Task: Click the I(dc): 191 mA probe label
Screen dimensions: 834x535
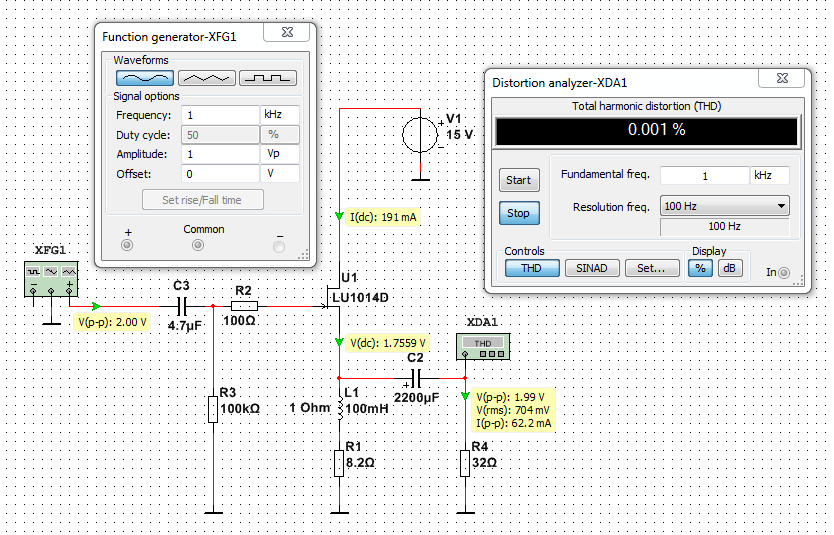Action: click(x=383, y=217)
